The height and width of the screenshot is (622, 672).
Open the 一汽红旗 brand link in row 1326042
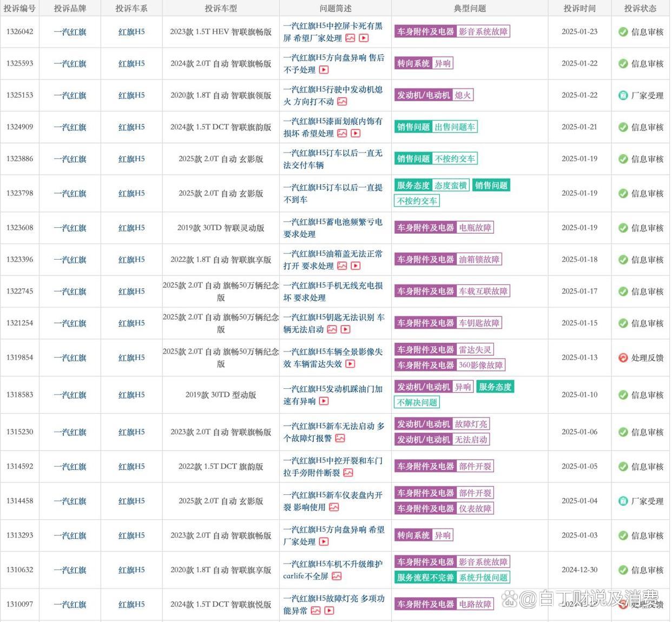point(70,32)
